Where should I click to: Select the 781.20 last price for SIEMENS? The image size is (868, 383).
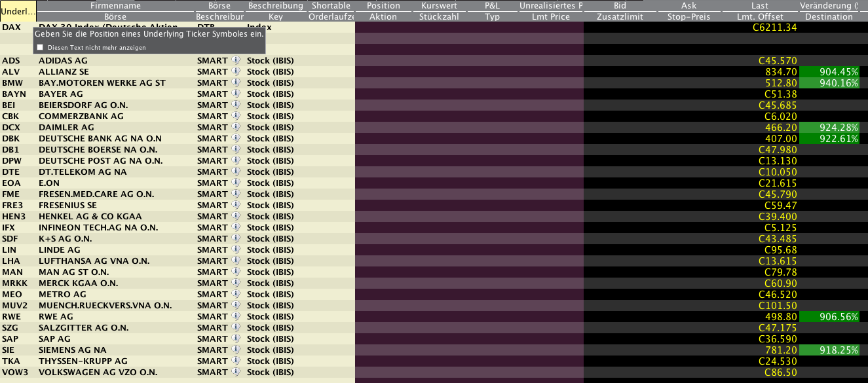point(782,350)
